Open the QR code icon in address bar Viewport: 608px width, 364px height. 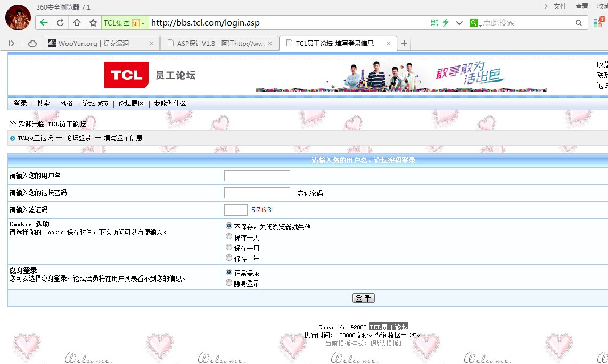[x=434, y=23]
